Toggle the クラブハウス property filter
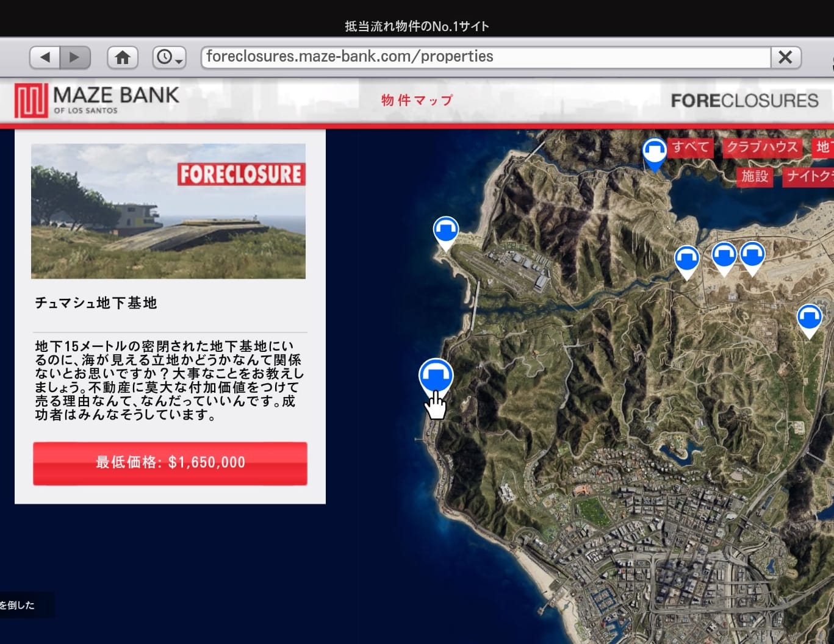Viewport: 834px width, 644px height. pos(761,147)
